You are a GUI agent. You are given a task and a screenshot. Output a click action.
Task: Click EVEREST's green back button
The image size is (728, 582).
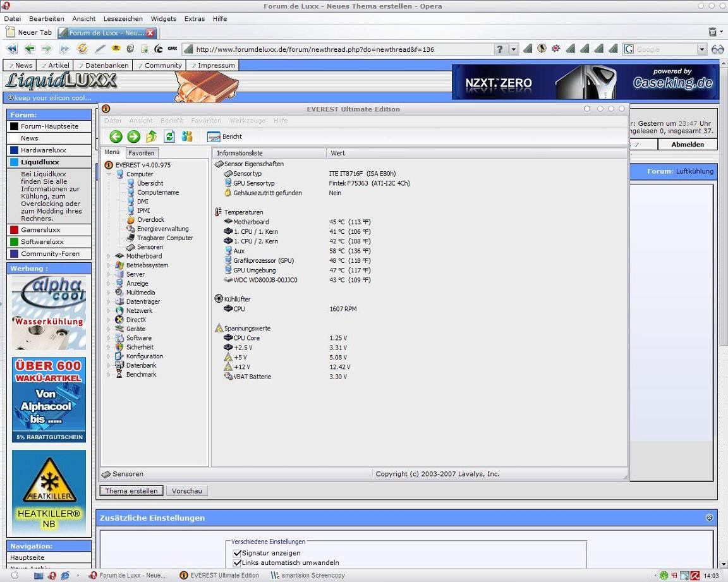coord(116,136)
